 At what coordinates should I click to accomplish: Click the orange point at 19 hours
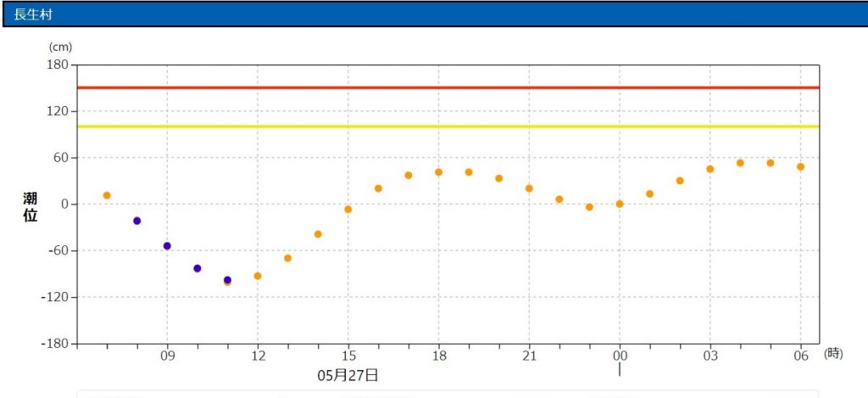click(469, 172)
